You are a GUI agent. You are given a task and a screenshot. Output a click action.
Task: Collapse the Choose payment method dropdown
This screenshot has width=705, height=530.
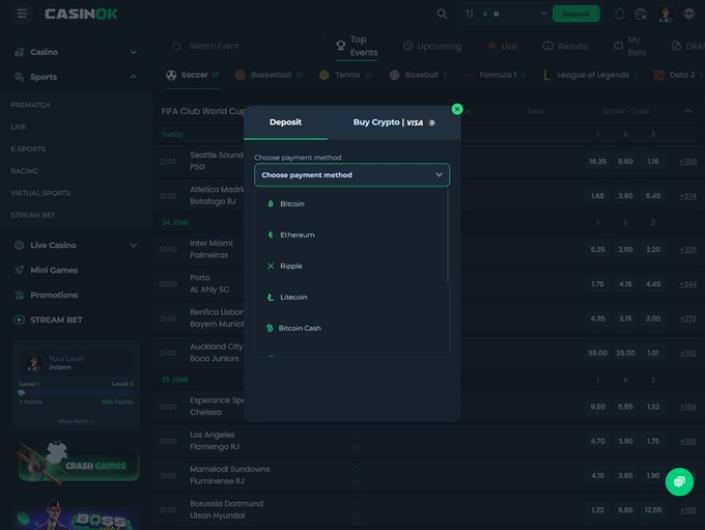[x=438, y=175]
